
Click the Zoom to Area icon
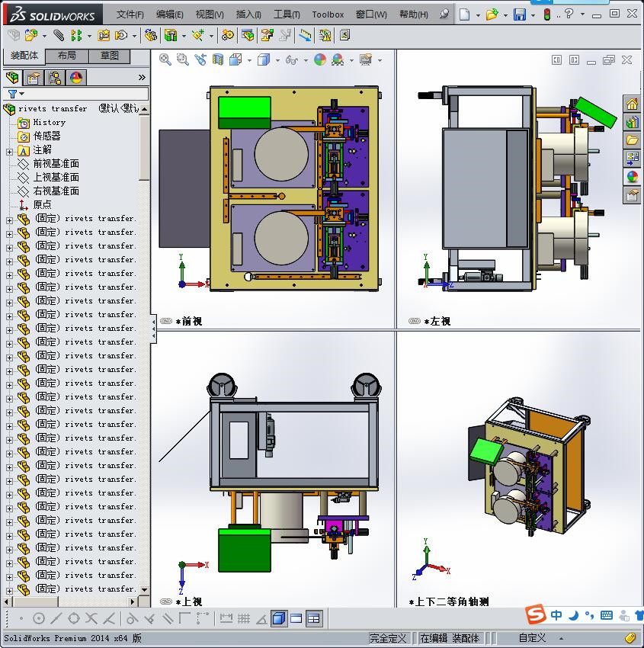tap(183, 60)
